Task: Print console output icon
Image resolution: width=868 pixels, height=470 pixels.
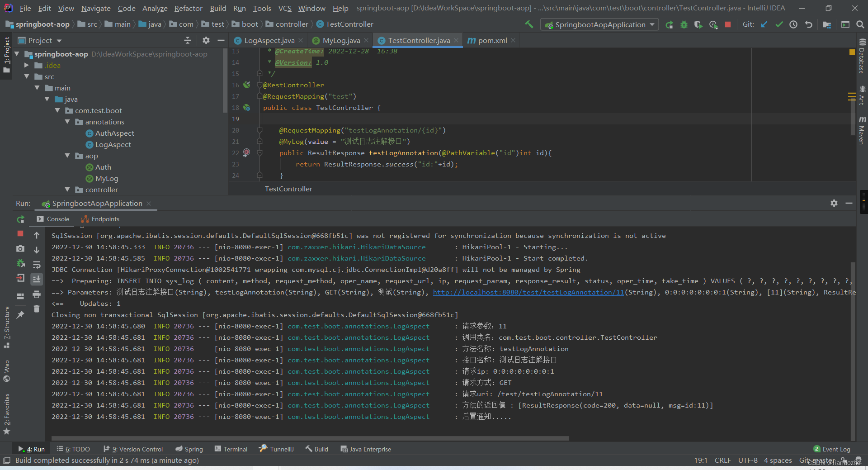Action: 37,294
